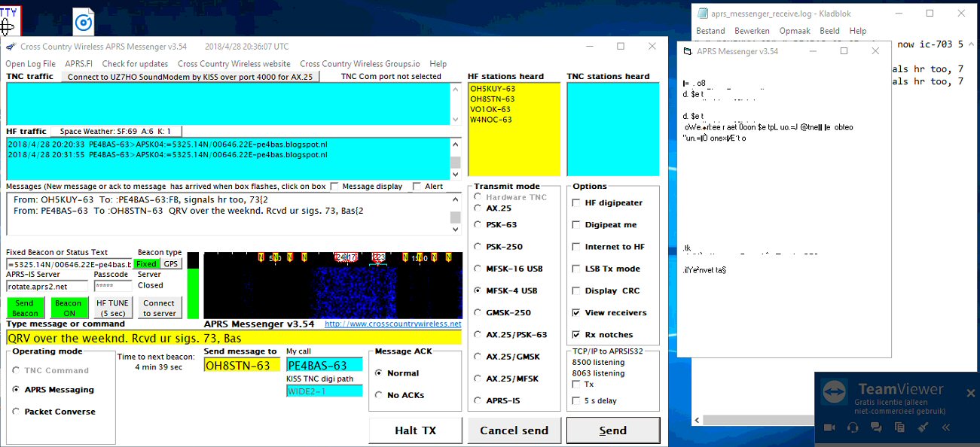The width and height of the screenshot is (980, 447).
Task: Click the Halt TX button
Action: [x=415, y=430]
